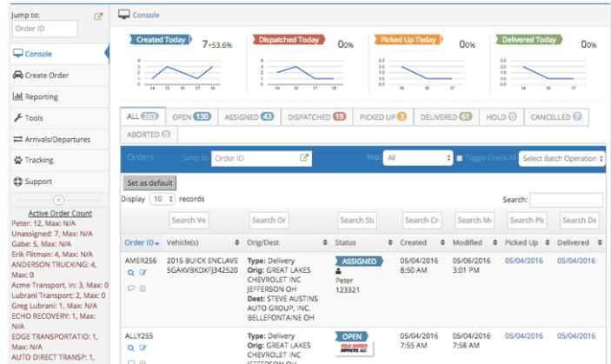Open the Select Batch Operation dropdown
This screenshot has height=364, width=611.
pos(561,158)
